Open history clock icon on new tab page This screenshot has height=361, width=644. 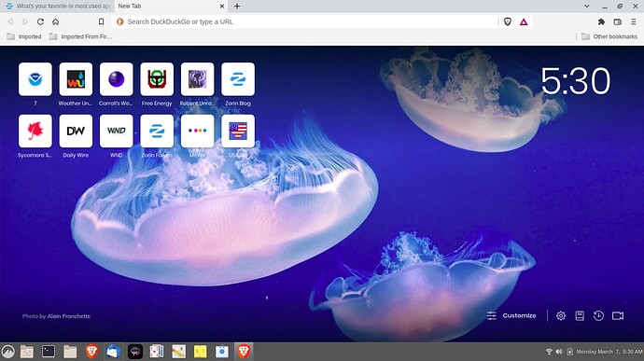click(598, 315)
